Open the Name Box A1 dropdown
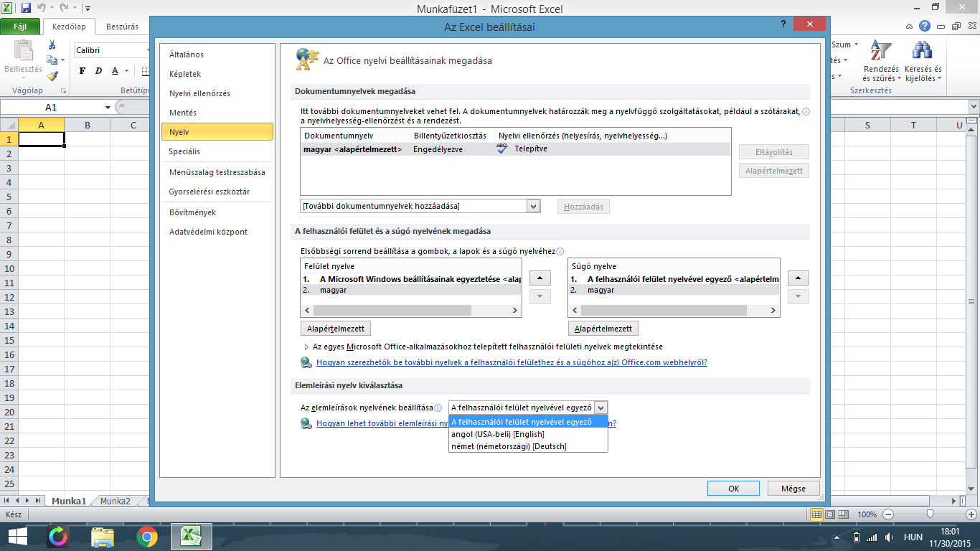The height and width of the screenshot is (551, 980). (108, 107)
